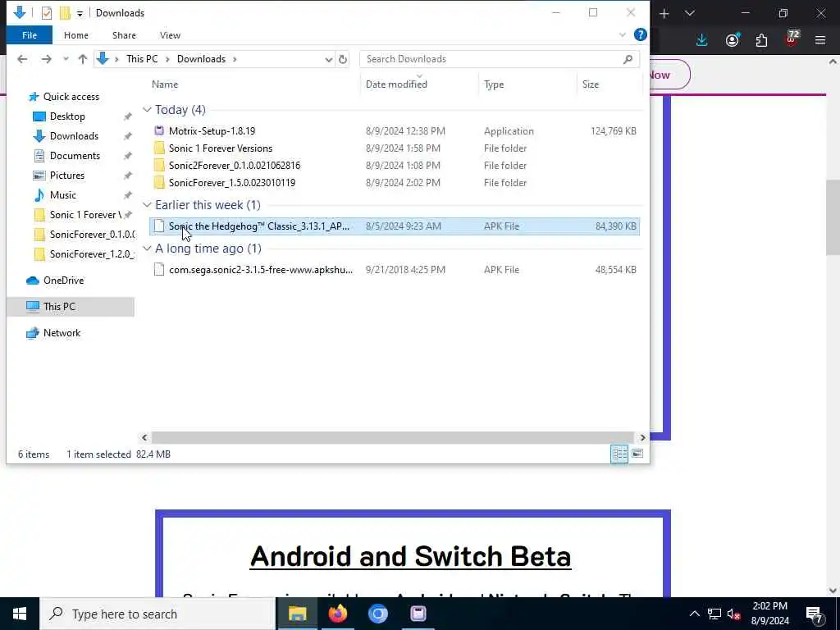840x630 pixels.
Task: Collapse the Earlier this week (1) group
Action: point(148,204)
